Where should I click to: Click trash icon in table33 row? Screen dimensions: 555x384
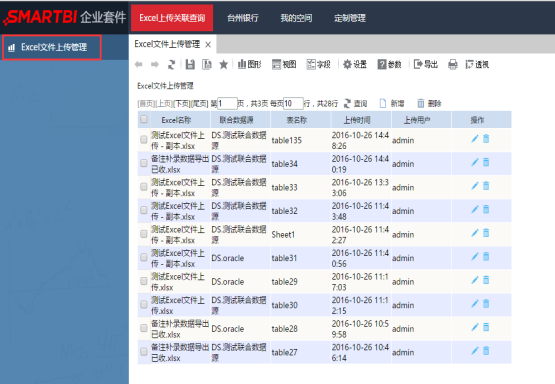486,186
